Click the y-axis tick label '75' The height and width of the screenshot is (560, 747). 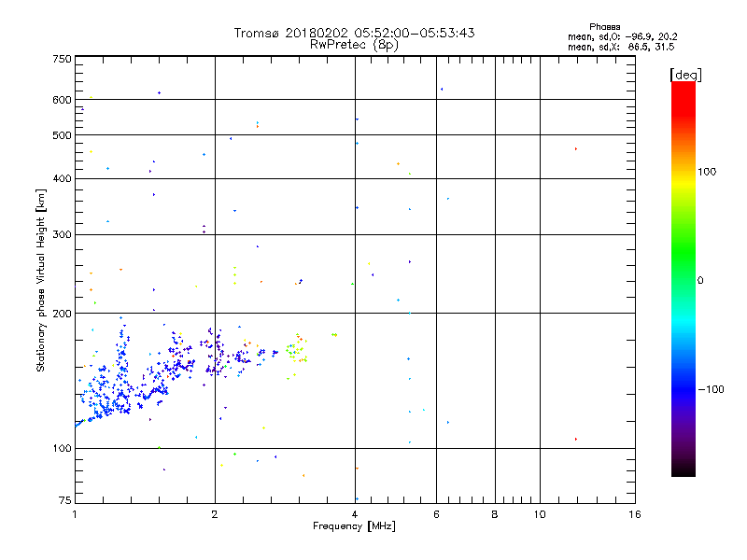tap(65, 500)
